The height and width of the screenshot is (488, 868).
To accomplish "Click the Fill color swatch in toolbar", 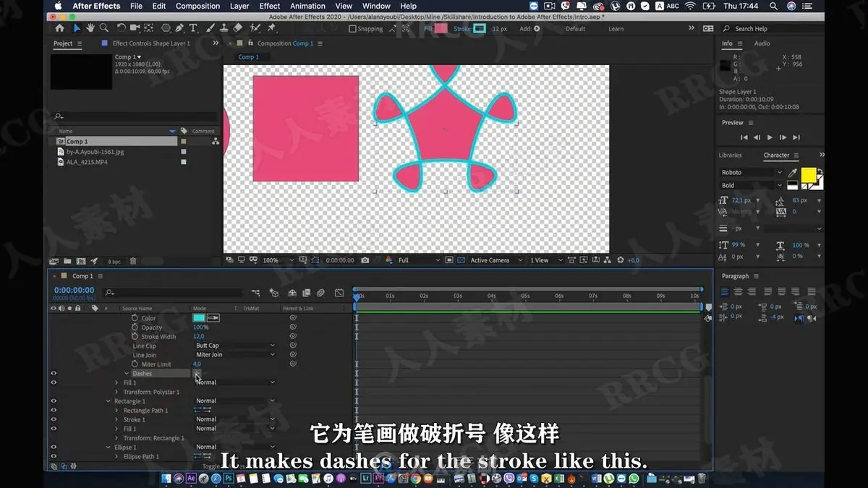I will click(x=441, y=29).
